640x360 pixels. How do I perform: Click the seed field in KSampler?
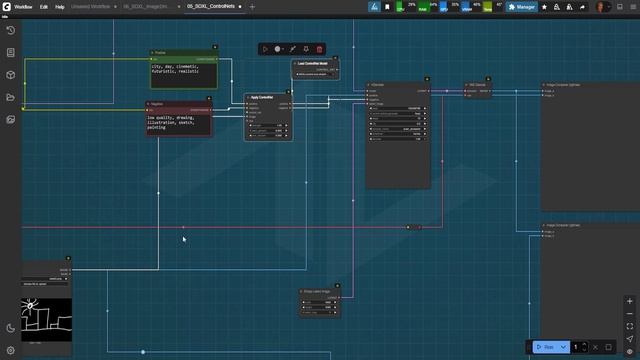[x=398, y=109]
